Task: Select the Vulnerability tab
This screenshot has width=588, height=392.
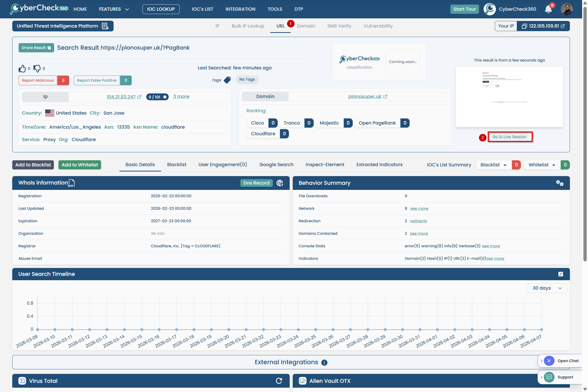Action: pyautogui.click(x=378, y=26)
